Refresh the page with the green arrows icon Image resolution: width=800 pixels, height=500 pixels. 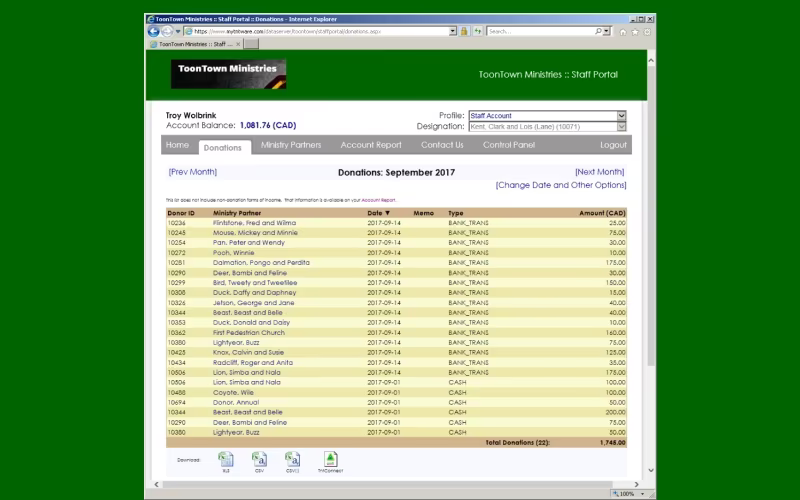(x=478, y=31)
